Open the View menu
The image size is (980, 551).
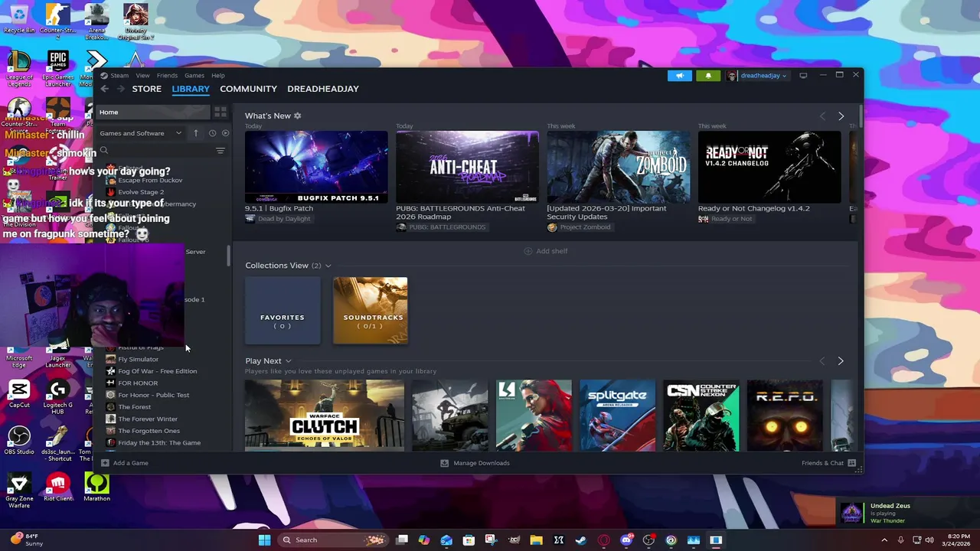(143, 76)
